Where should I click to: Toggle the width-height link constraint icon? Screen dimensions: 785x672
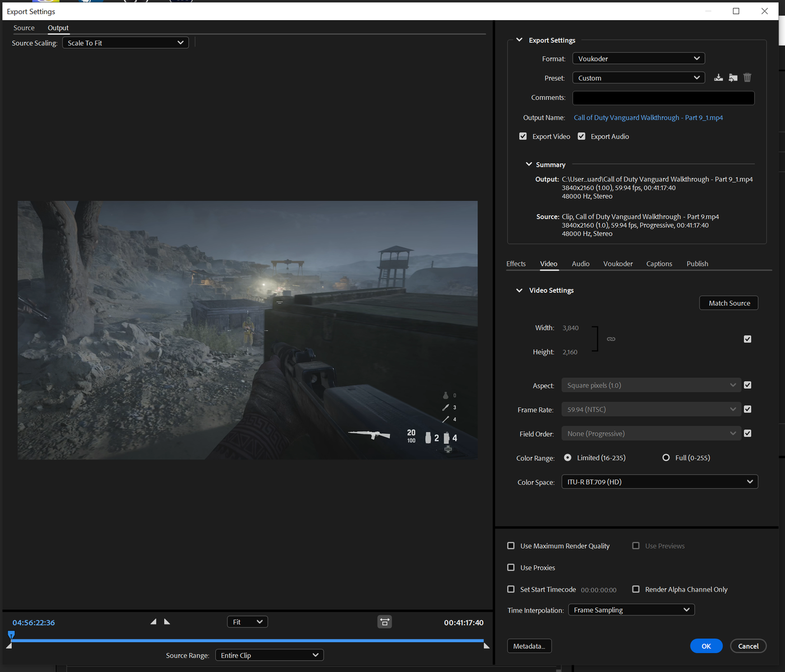tap(611, 339)
